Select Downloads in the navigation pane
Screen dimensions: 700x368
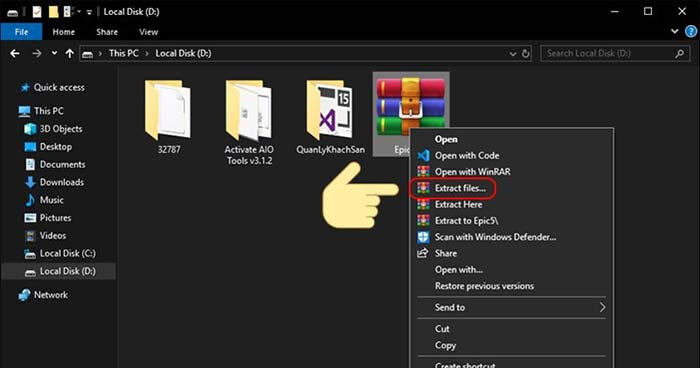pyautogui.click(x=62, y=182)
